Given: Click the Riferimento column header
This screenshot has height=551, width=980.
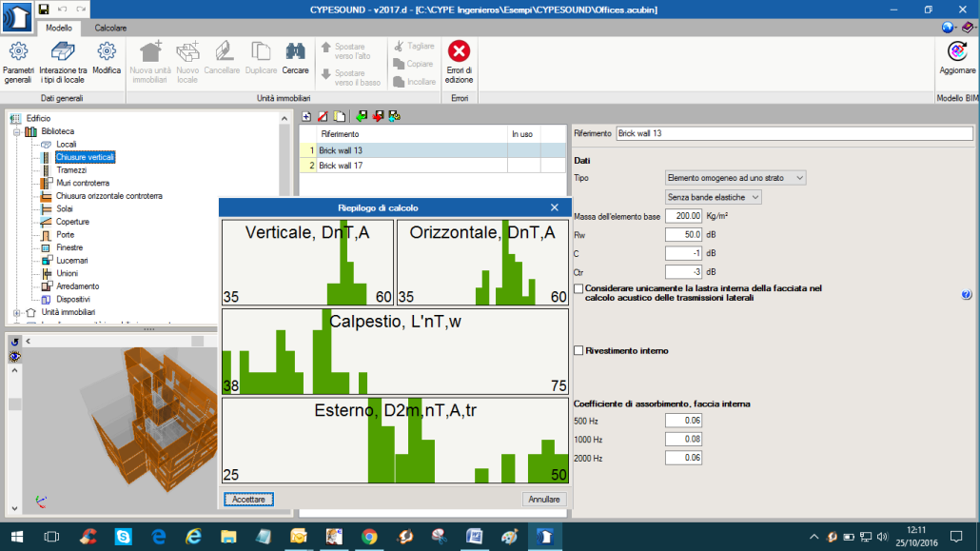Looking at the screenshot, I should (412, 134).
